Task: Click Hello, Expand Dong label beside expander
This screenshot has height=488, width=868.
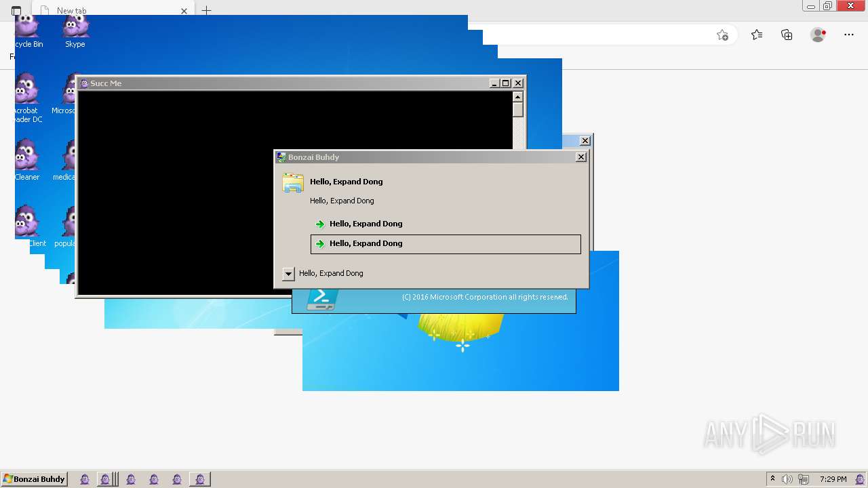Action: pyautogui.click(x=331, y=273)
